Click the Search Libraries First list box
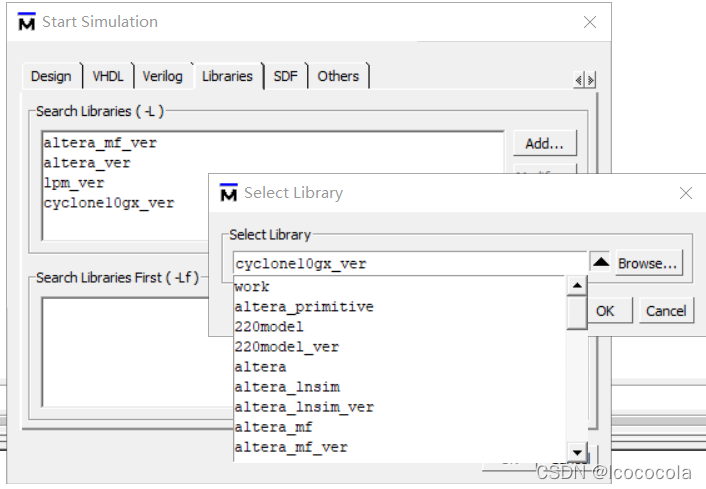The width and height of the screenshot is (706, 489). point(137,352)
